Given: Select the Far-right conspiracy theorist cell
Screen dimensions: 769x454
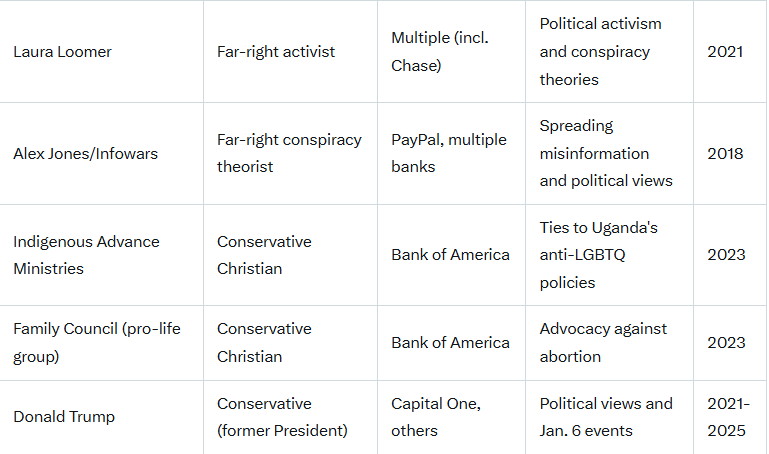Looking at the screenshot, I should (x=289, y=153).
